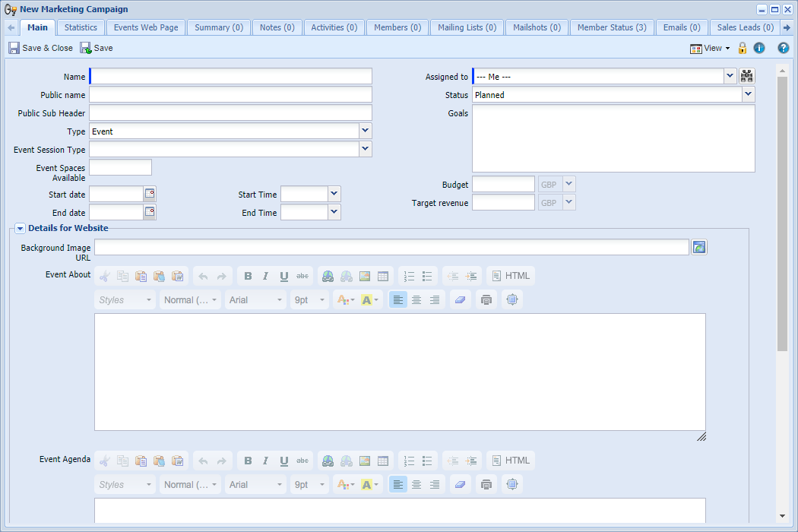798x532 pixels.
Task: Switch to the Statistics tab
Action: pos(81,27)
